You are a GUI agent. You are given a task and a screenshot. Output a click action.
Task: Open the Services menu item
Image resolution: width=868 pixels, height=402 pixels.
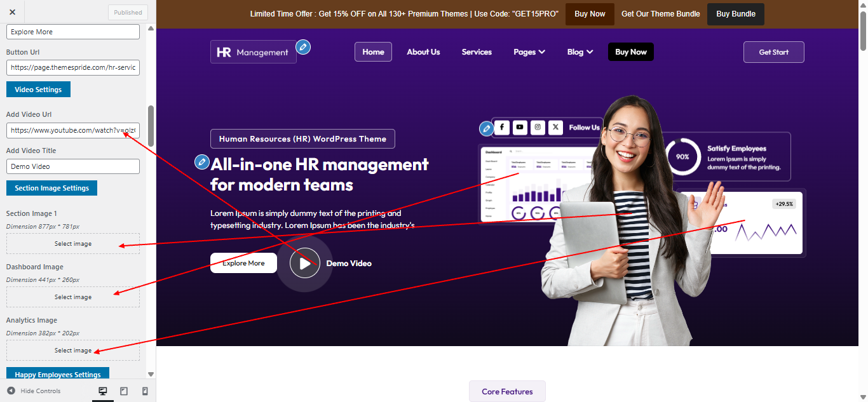pos(477,52)
